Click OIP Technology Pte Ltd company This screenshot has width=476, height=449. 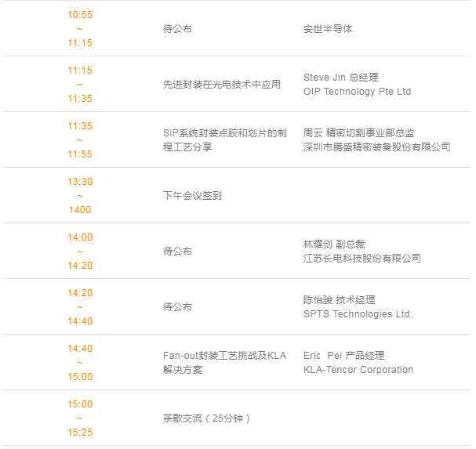tap(357, 92)
